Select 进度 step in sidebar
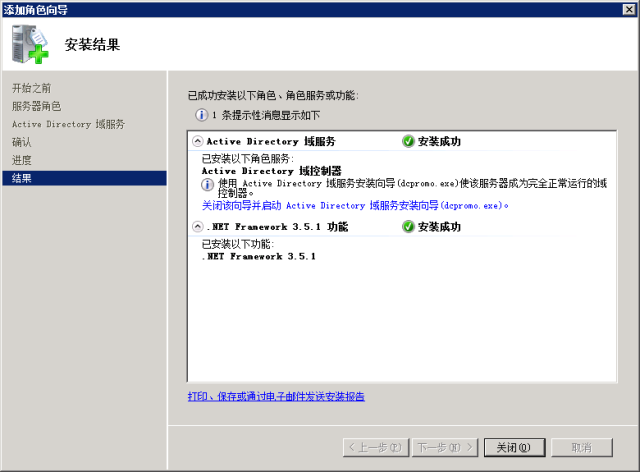Screen dimensions: 640x472 [22, 160]
